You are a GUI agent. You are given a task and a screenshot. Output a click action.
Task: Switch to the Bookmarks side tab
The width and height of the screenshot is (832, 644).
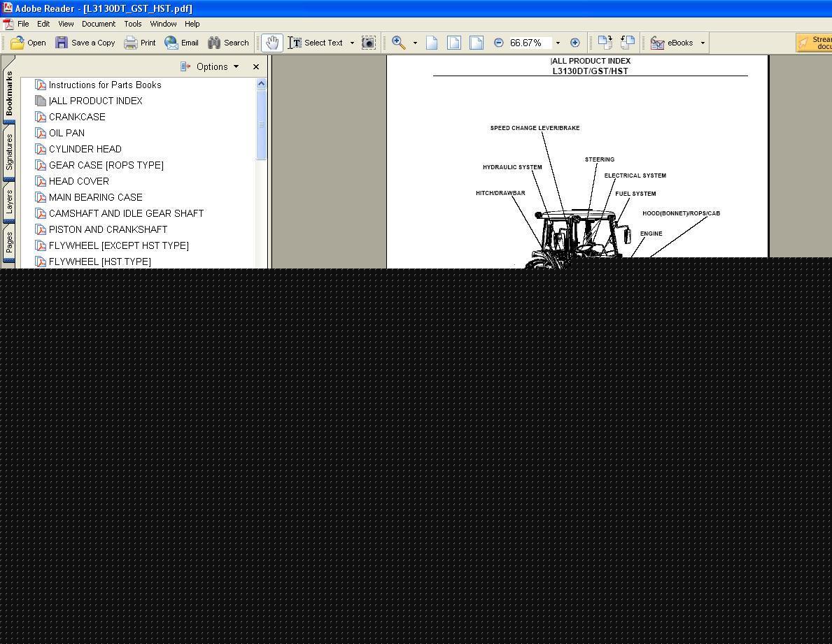[9, 93]
